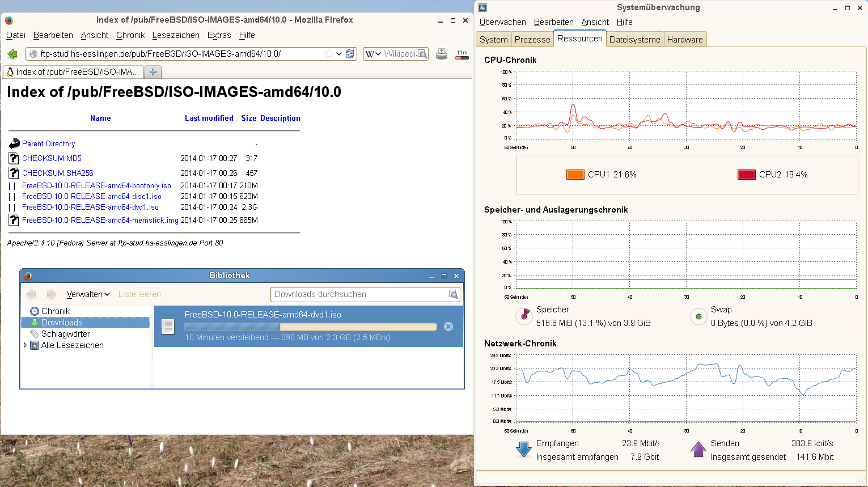Viewport: 868px width, 487px height.
Task: Reload the page in Firefox
Action: 350,54
